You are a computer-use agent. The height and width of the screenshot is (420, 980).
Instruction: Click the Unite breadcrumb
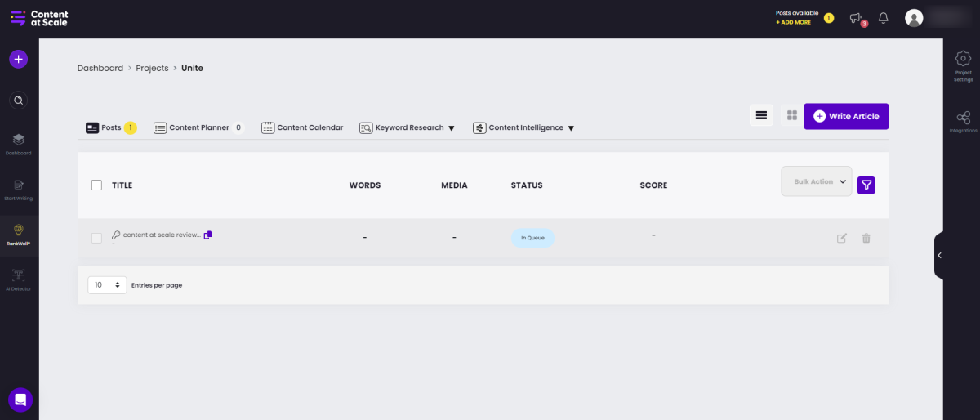tap(192, 68)
